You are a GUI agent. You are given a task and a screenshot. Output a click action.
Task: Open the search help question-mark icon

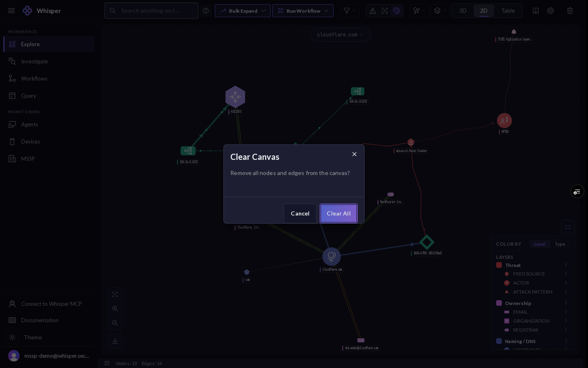tap(206, 11)
